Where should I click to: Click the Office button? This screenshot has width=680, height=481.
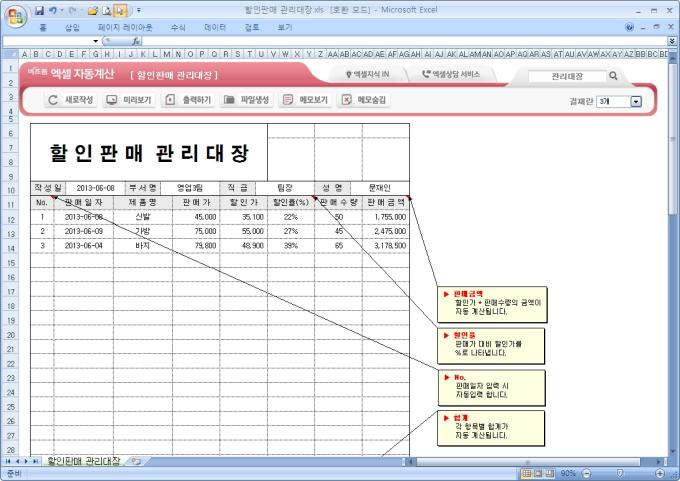point(13,13)
